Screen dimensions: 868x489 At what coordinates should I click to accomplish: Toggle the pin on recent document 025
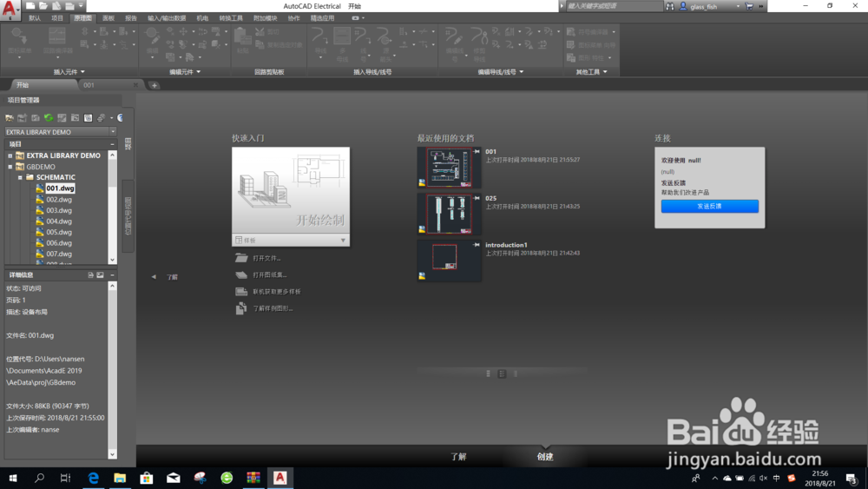click(x=476, y=198)
